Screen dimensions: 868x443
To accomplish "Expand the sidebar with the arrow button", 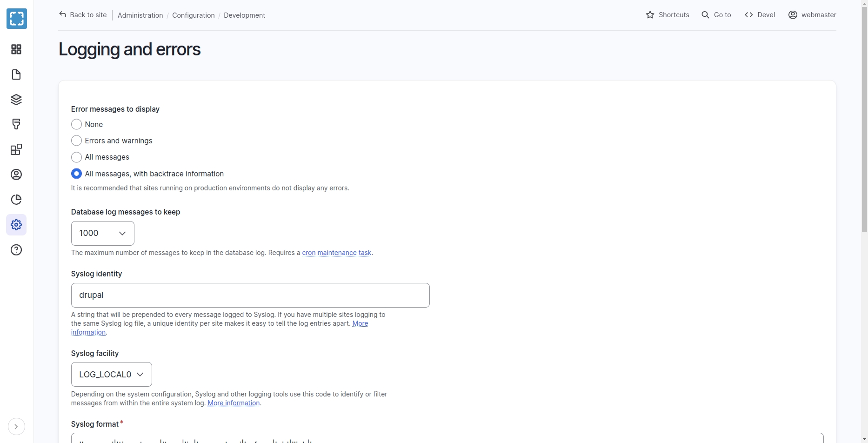I will coord(16,427).
